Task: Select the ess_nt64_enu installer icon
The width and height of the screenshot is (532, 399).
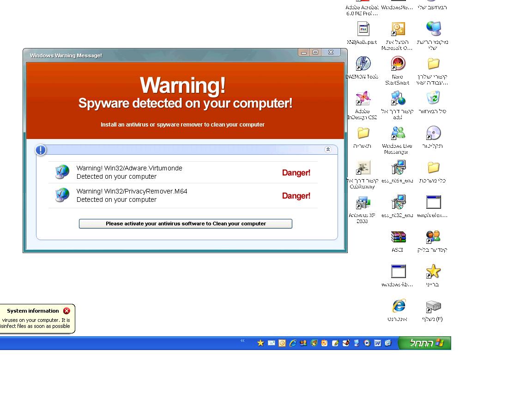Action: point(398,167)
